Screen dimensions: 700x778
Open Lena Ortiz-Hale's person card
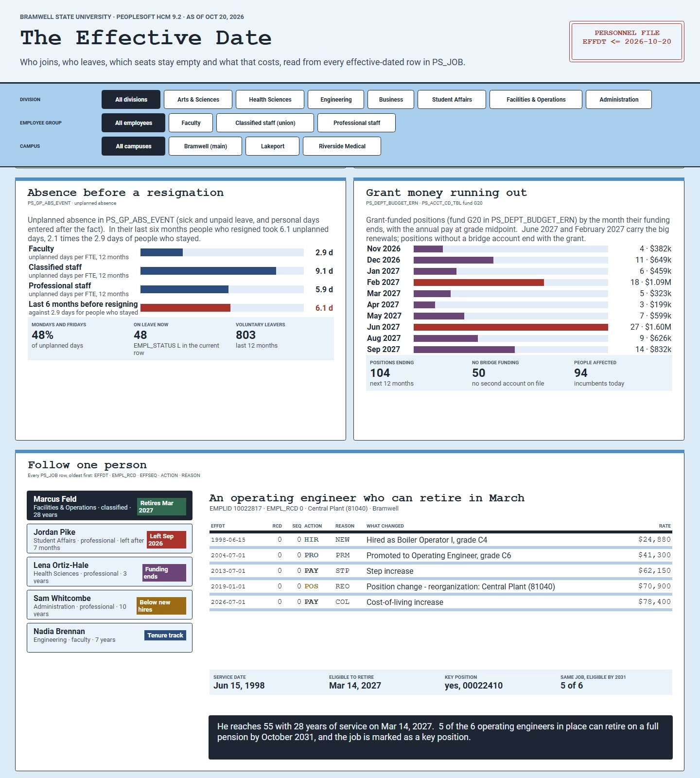pos(109,572)
